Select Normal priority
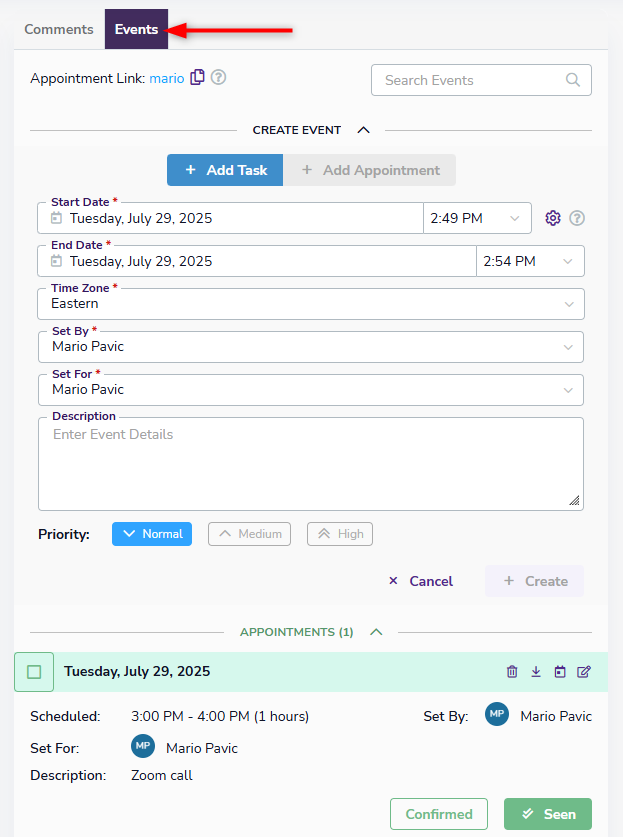Screen dimensions: 623x837 (152, 534)
